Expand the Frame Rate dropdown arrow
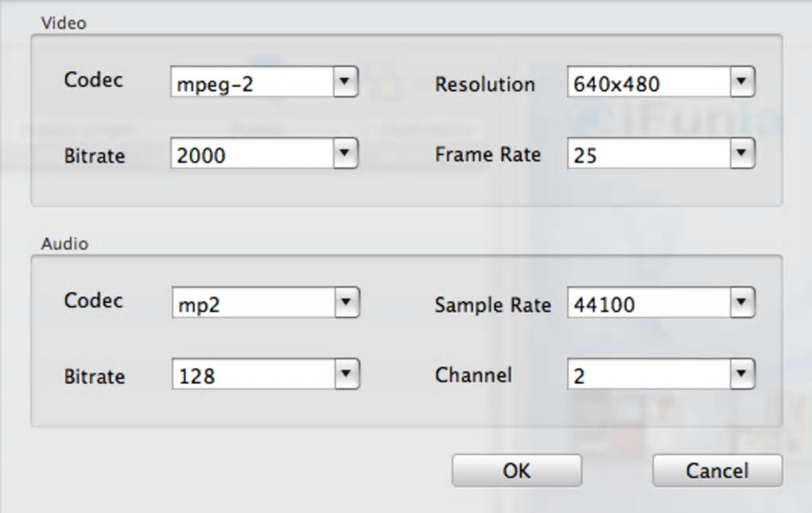 pyautogui.click(x=742, y=154)
